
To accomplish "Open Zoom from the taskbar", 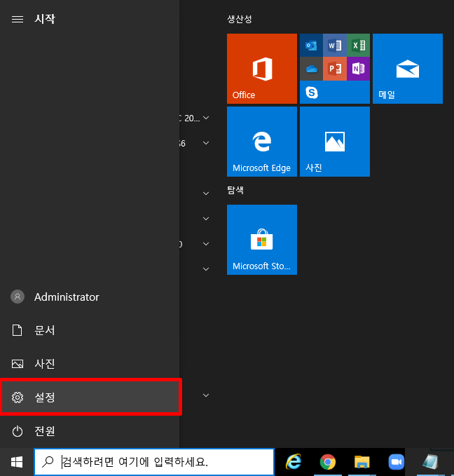I will point(397,462).
